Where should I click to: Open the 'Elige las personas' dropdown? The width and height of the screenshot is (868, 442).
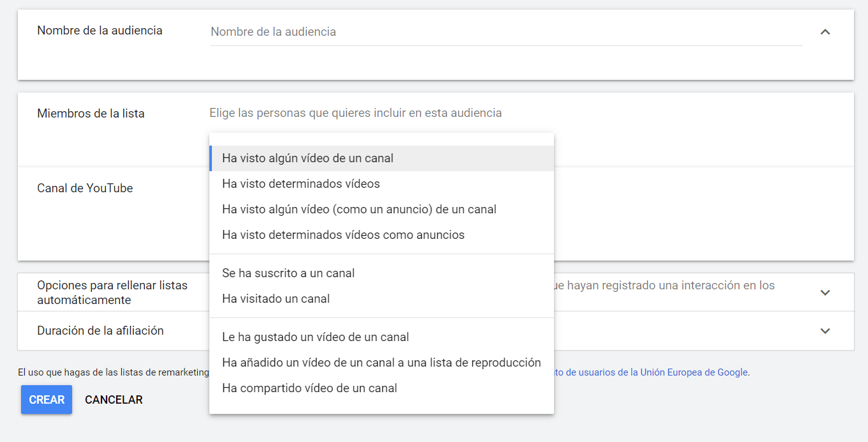(x=355, y=113)
